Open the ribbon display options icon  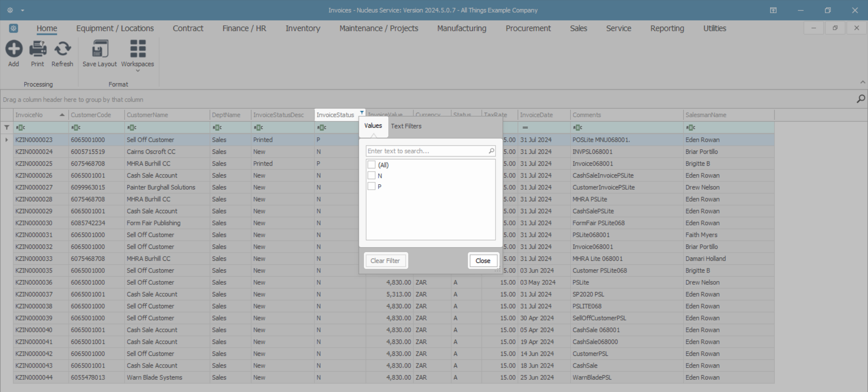pyautogui.click(x=773, y=10)
